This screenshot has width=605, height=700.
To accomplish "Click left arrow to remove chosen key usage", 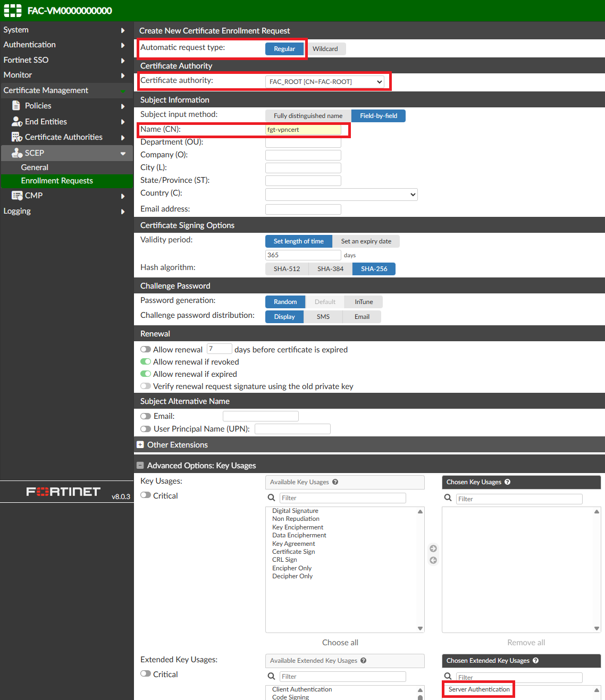I will tap(433, 560).
